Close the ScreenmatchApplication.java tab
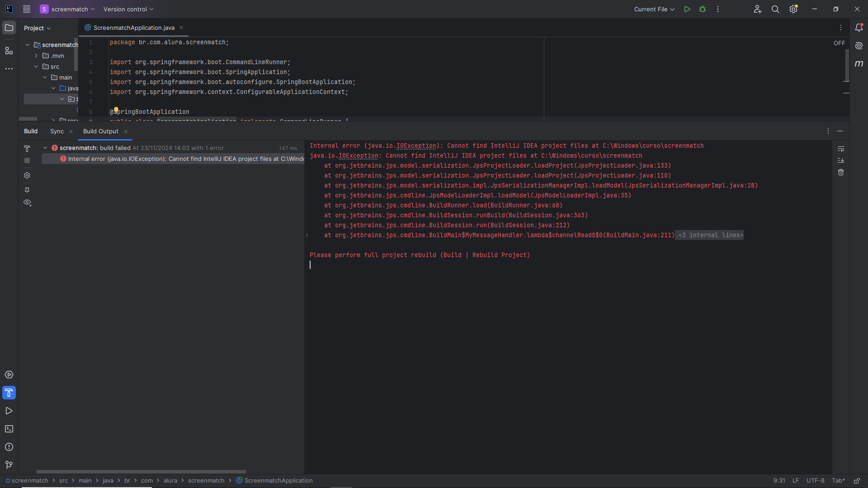This screenshot has width=868, height=488. coord(181,28)
